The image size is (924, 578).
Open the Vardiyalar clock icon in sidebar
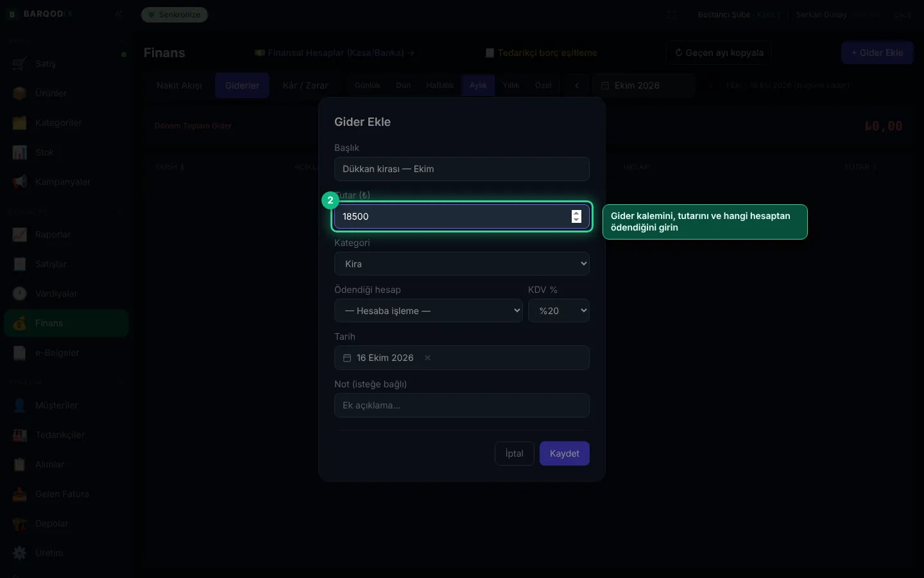[20, 293]
